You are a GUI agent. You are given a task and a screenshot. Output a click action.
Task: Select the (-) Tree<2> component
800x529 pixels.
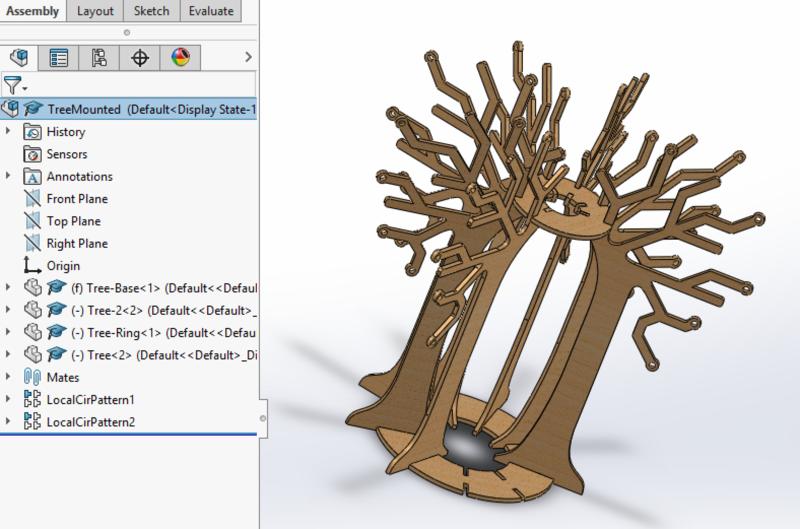click(164, 356)
